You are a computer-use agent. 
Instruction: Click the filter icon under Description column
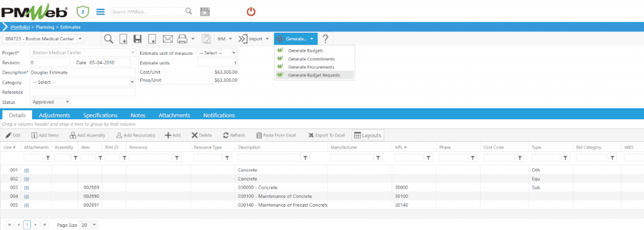click(306, 158)
